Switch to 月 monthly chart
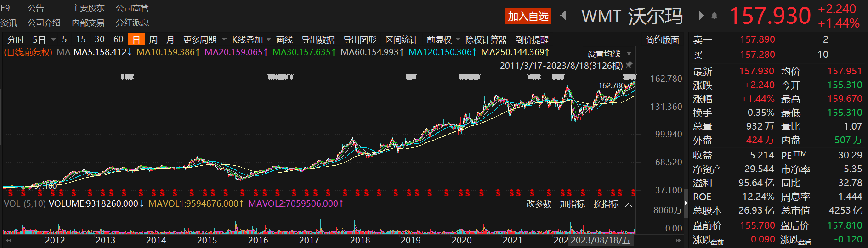 click(x=170, y=39)
